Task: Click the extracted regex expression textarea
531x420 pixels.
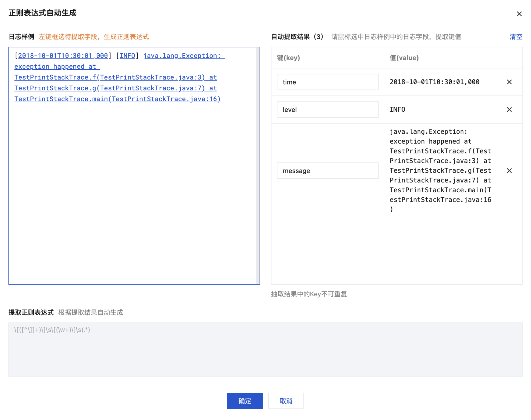Action: [265, 349]
